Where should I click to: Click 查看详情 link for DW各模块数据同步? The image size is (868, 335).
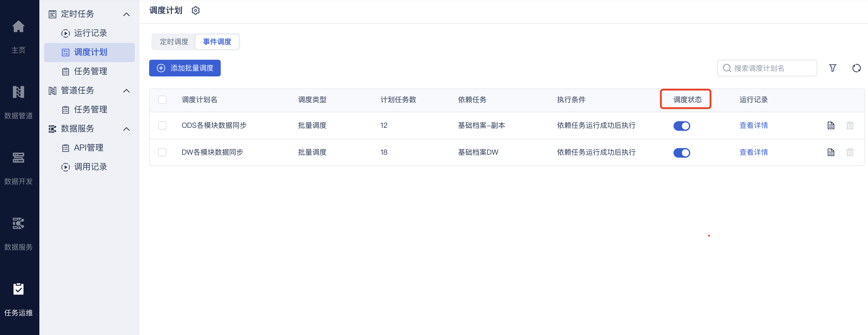[753, 153]
